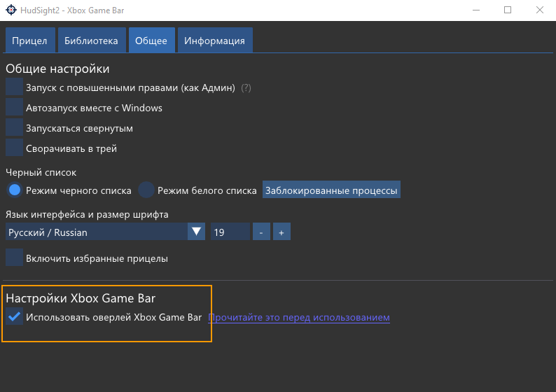Enable Включить избранные прицелы checkbox
This screenshot has height=392, width=556.
pyautogui.click(x=14, y=258)
